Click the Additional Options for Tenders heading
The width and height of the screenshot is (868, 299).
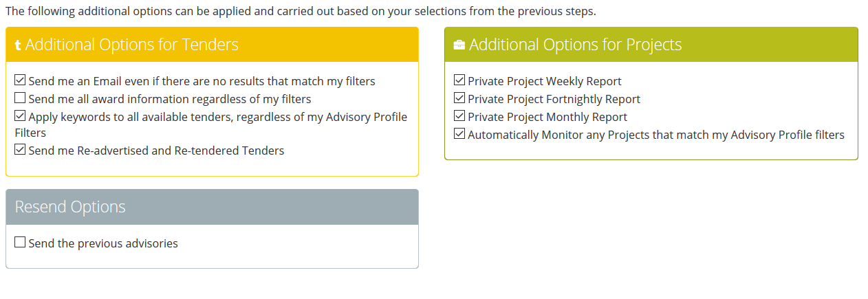[132, 45]
